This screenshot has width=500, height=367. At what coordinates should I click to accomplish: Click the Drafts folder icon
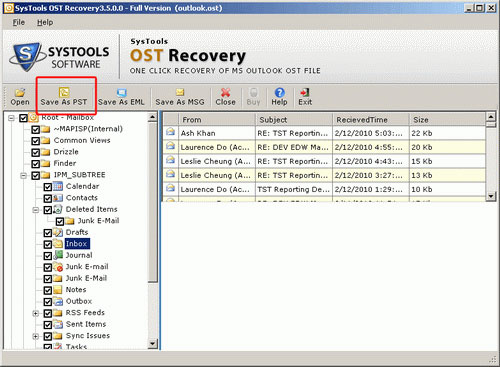58,232
